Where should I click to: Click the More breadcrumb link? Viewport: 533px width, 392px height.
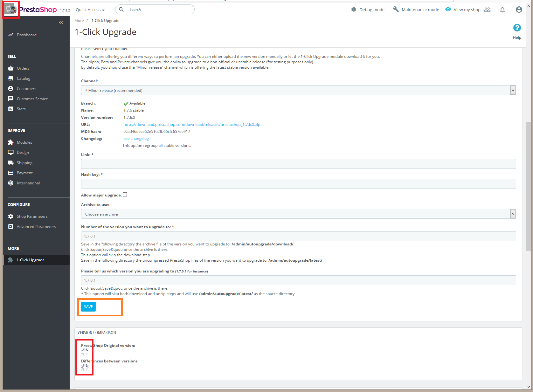[79, 21]
